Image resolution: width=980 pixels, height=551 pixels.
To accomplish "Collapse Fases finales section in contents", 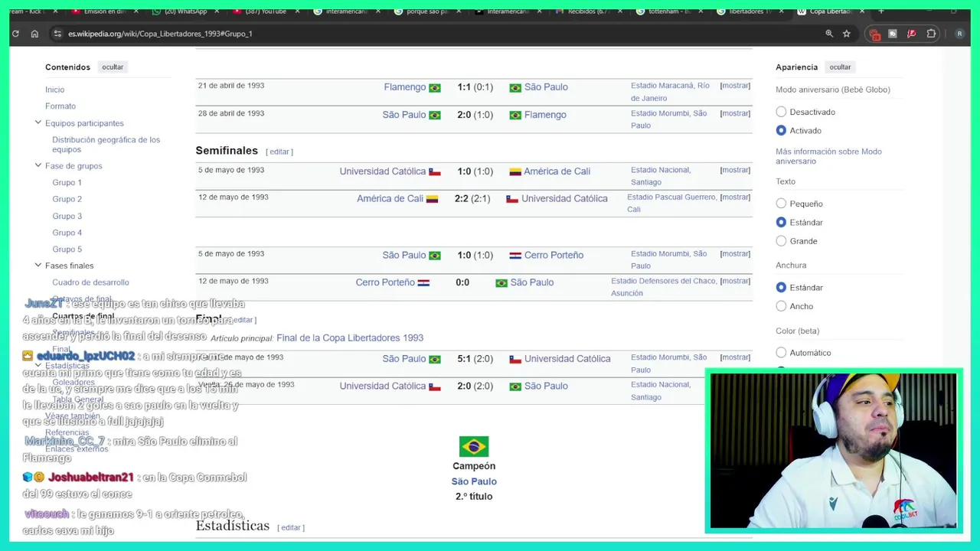I will pyautogui.click(x=38, y=265).
